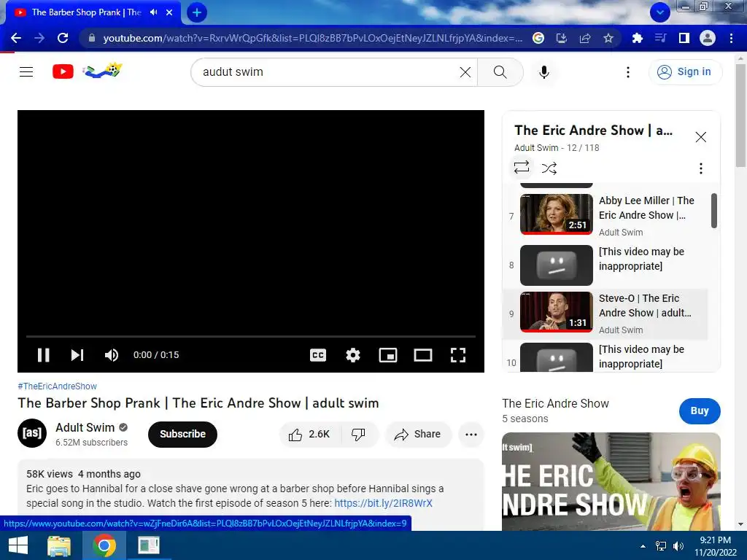Close The Barber Shop Prank tab
The image size is (747, 560).
click(169, 12)
